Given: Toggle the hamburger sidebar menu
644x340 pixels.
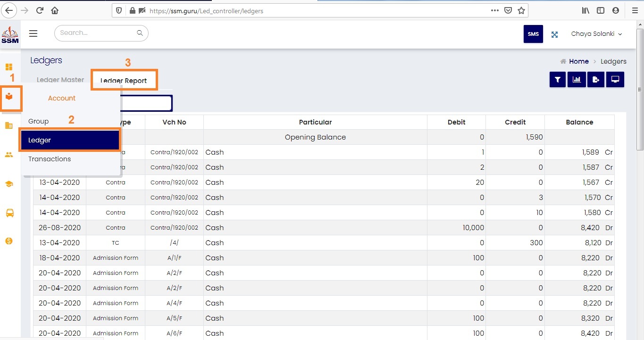Looking at the screenshot, I should click(33, 33).
